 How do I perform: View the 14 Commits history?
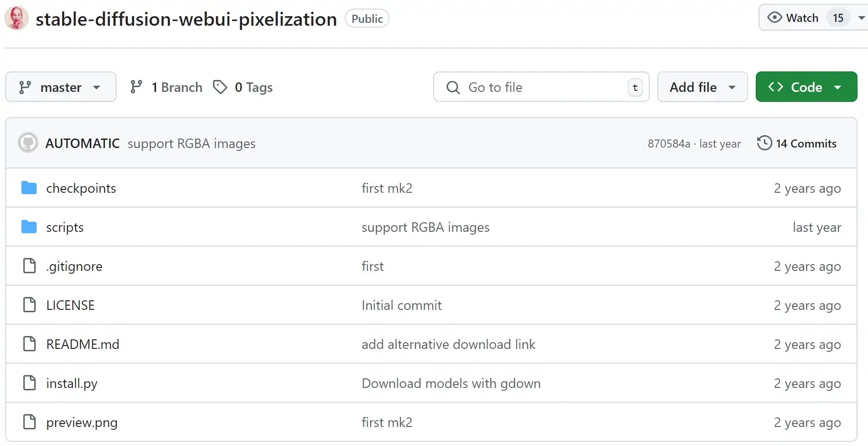[x=797, y=143]
